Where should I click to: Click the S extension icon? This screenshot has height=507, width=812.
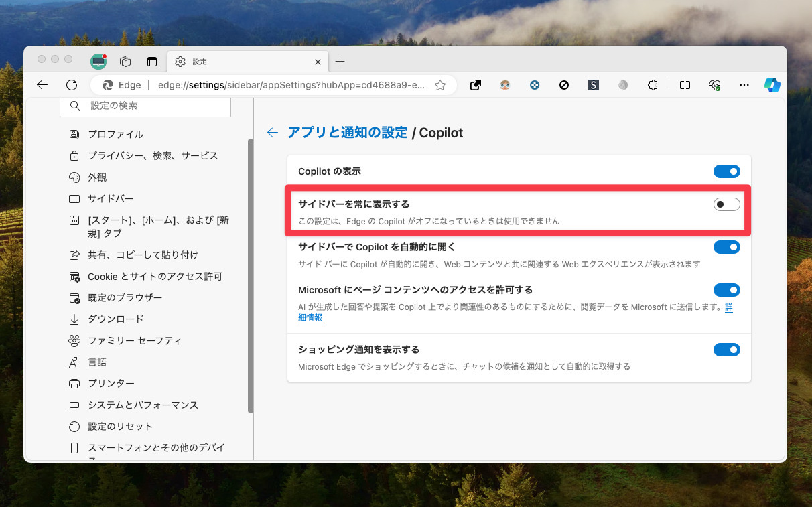[x=593, y=85]
